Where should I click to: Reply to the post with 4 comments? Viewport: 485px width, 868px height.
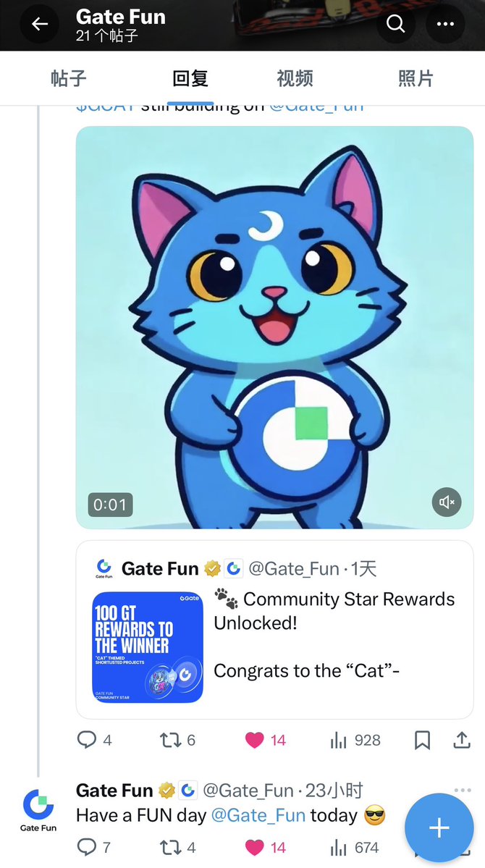pos(94,740)
